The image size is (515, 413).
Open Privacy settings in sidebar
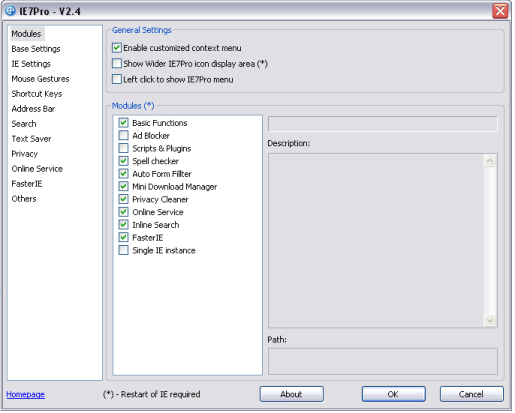(25, 154)
